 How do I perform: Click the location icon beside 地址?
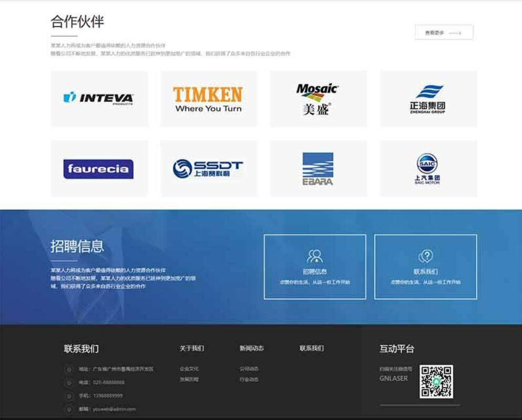69,370
